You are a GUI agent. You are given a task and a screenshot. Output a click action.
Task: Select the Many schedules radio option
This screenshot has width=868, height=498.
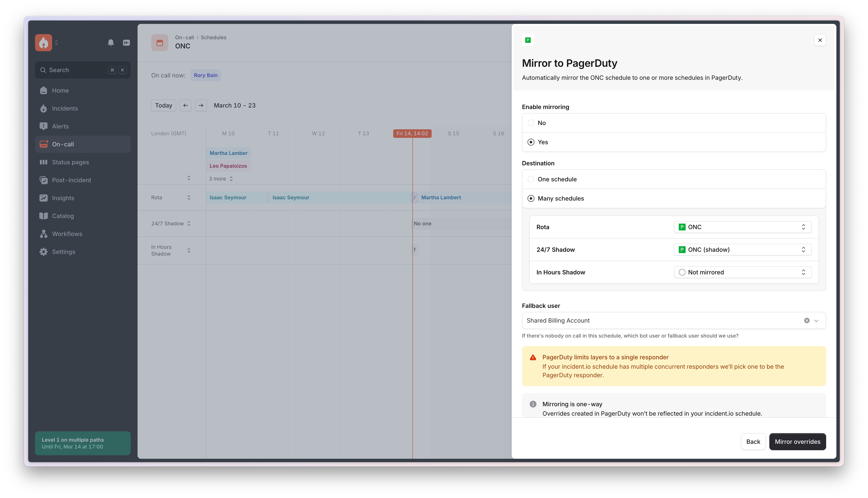pyautogui.click(x=531, y=198)
